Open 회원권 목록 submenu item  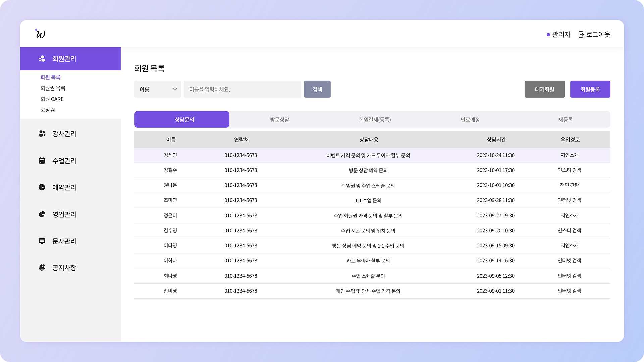[x=53, y=88]
